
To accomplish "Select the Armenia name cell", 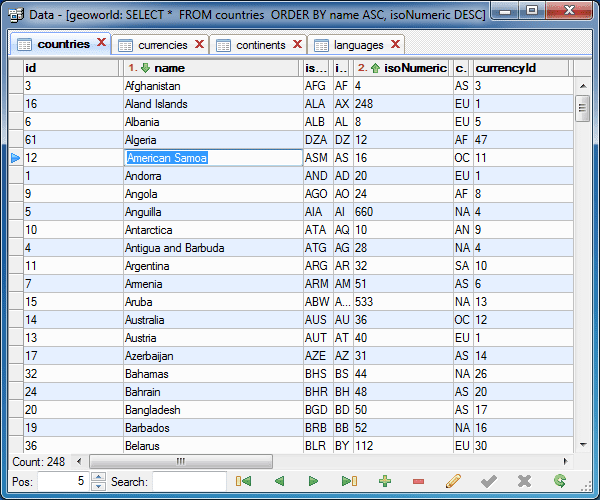I will coord(213,283).
